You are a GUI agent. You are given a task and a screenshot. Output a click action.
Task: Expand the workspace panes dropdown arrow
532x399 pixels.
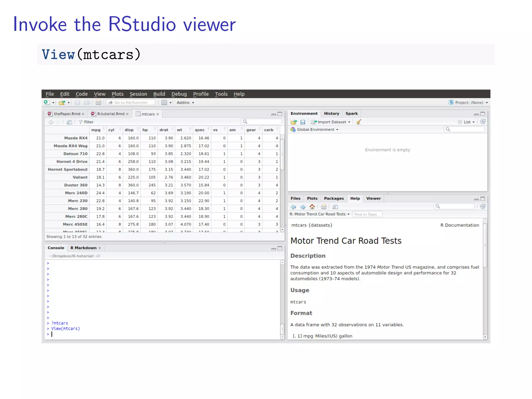coord(171,103)
